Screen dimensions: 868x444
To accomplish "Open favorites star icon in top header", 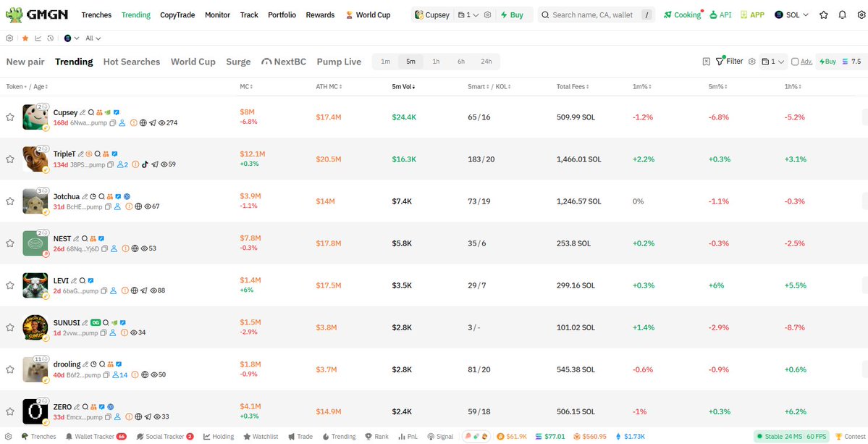I will click(824, 15).
